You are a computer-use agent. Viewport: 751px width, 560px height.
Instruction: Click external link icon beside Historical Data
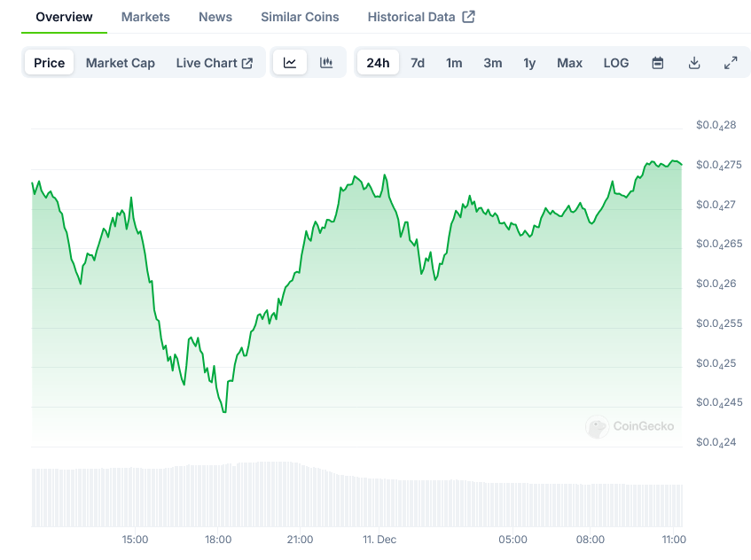click(469, 17)
